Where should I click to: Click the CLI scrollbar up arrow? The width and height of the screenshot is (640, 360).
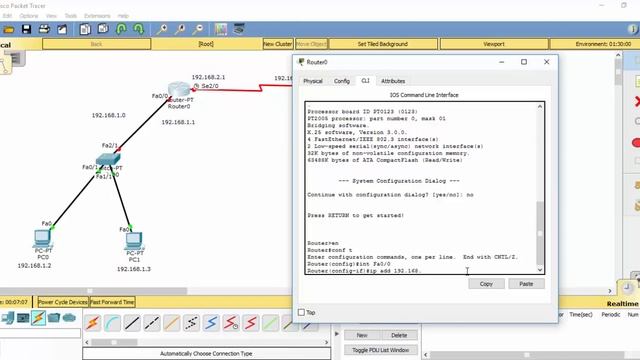click(x=540, y=106)
